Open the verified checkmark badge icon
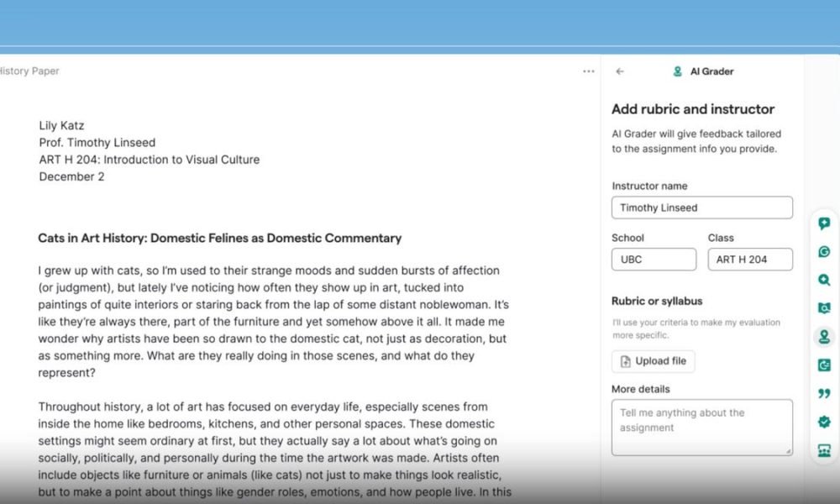This screenshot has height=504, width=840. pos(824,422)
